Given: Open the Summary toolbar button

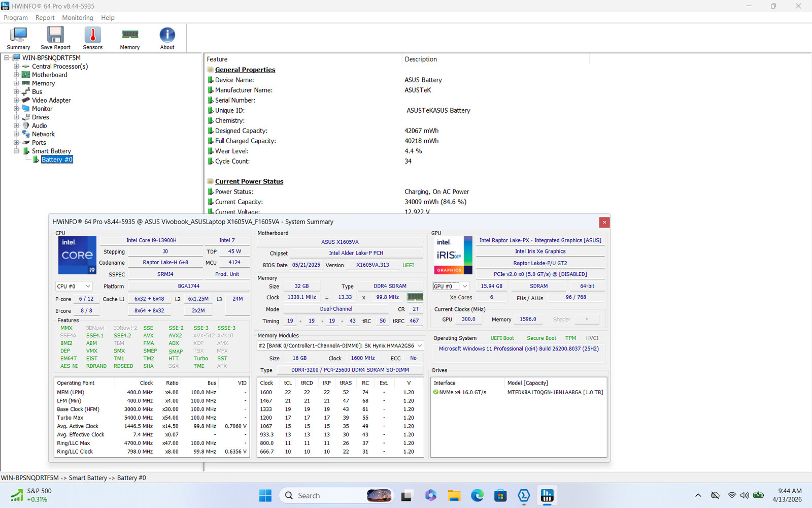Looking at the screenshot, I should click(x=18, y=38).
